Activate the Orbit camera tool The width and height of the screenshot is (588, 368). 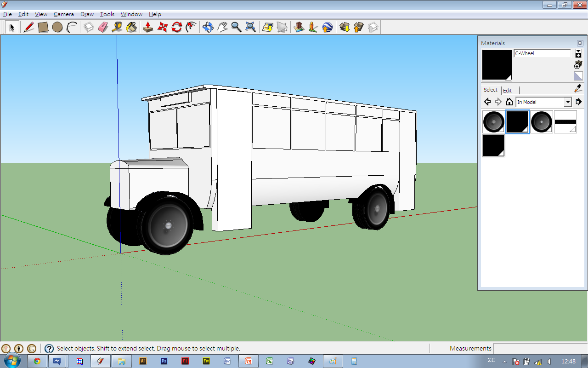coord(208,27)
